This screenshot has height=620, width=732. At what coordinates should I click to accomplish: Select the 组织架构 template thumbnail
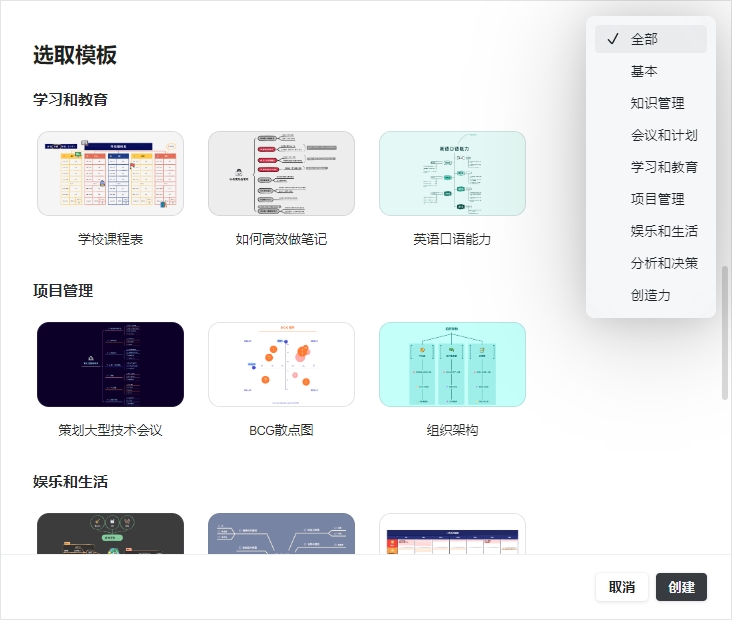(x=452, y=364)
